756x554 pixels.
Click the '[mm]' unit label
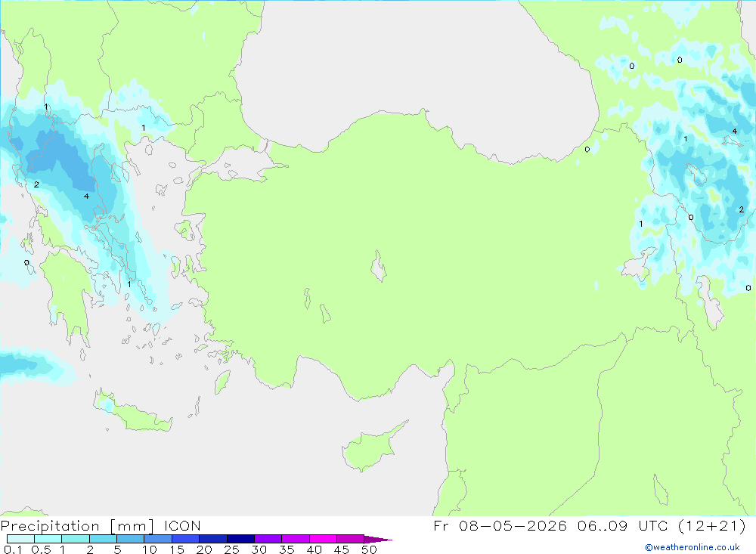click(x=132, y=526)
